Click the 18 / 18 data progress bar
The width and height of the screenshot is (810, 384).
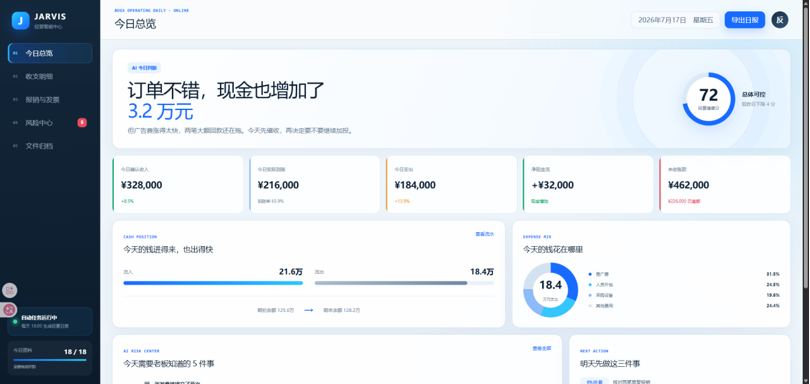[x=50, y=360]
